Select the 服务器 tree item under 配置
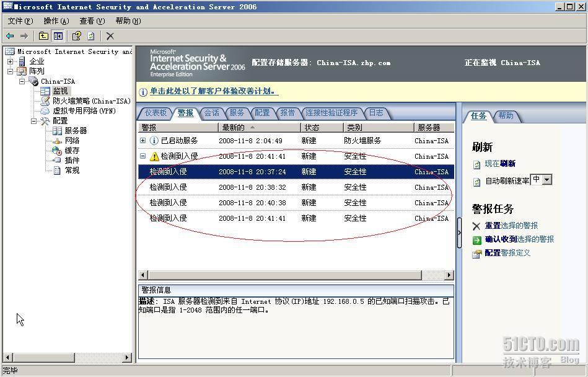 pos(76,131)
